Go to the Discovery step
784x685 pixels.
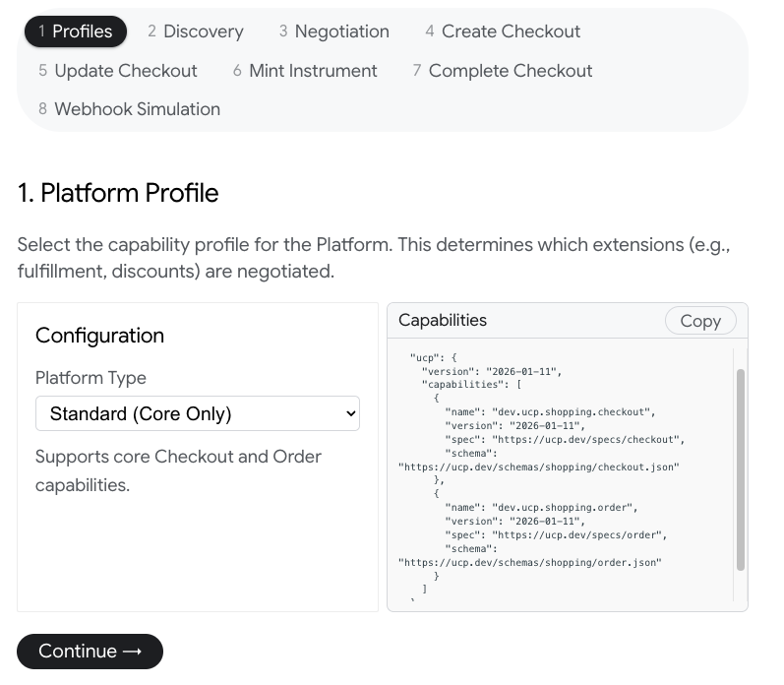[x=195, y=31]
